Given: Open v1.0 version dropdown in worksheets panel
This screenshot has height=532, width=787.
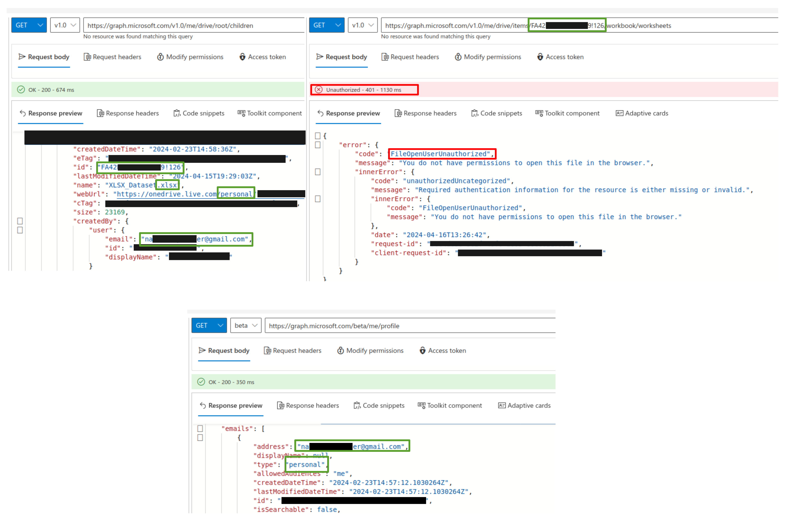Looking at the screenshot, I should [x=362, y=25].
